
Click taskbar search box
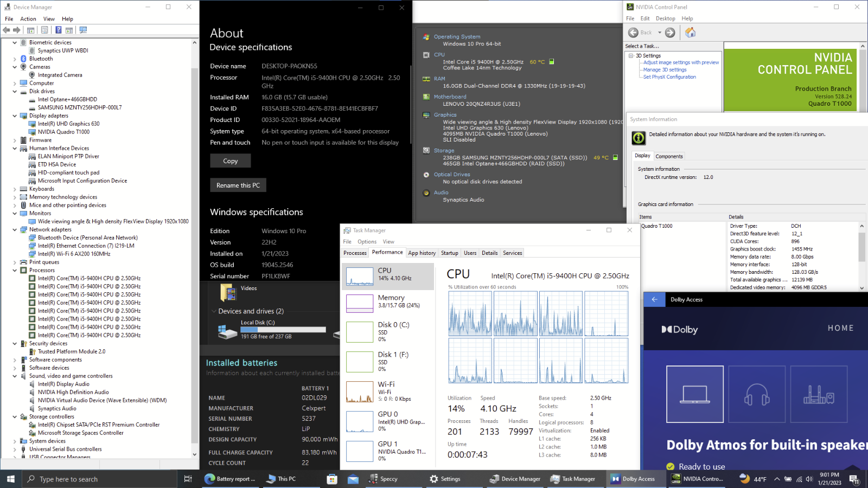(x=100, y=479)
